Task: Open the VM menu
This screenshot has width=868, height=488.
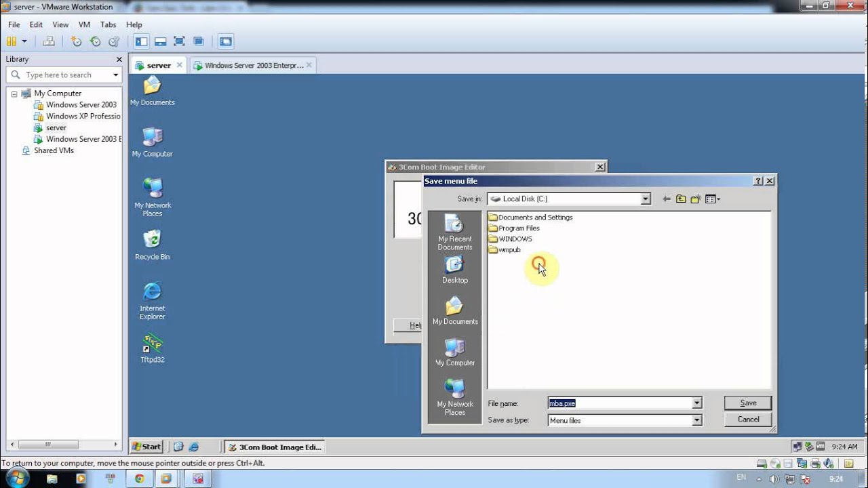Action: click(84, 24)
